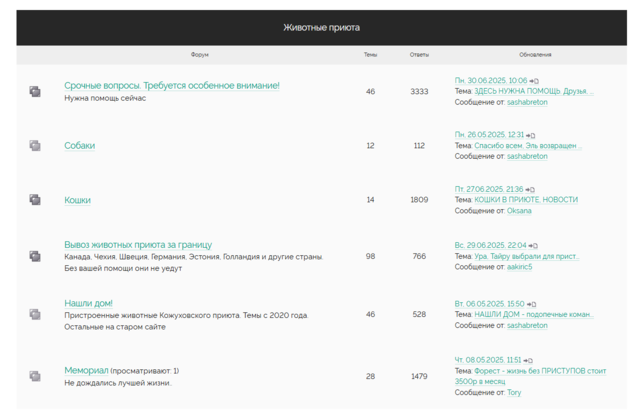Image resolution: width=640 pixels, height=415 pixels.
Task: Click the Темы column header
Action: click(371, 55)
